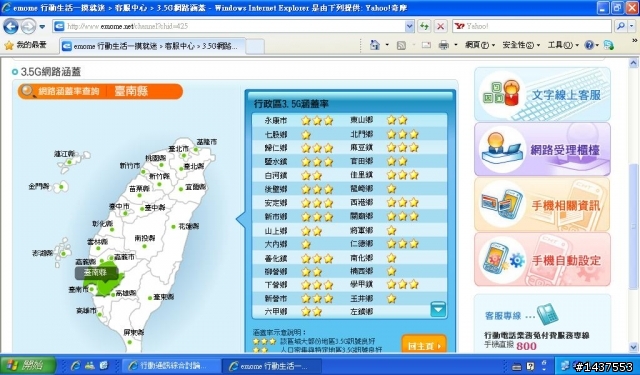Screen dimensions: 640x375
Task: Click the red Stop loading icon
Action: pyautogui.click(x=440, y=27)
